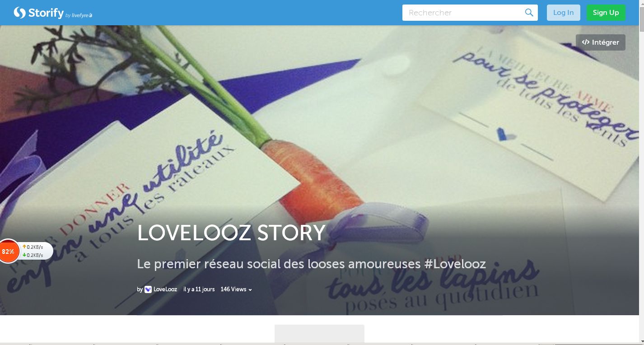Click the LOVELOOZ STORY title

tap(231, 233)
